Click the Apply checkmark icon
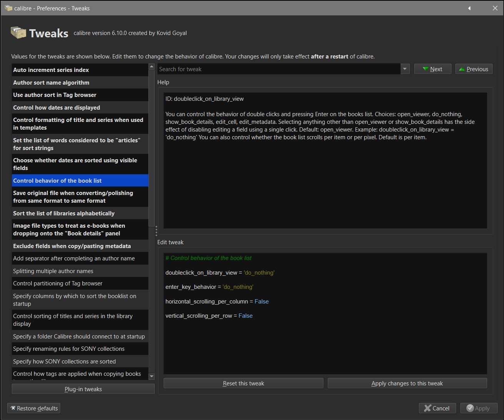This screenshot has height=420, width=504. point(470,408)
